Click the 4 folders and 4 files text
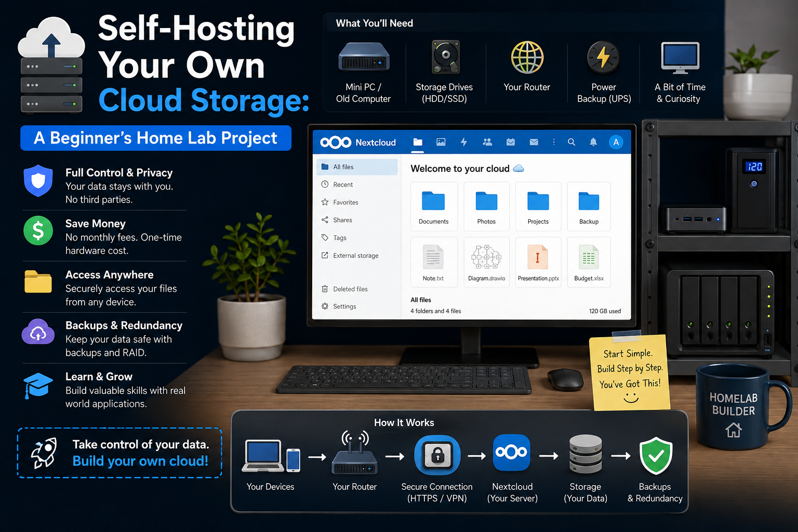798x532 pixels. 435,311
